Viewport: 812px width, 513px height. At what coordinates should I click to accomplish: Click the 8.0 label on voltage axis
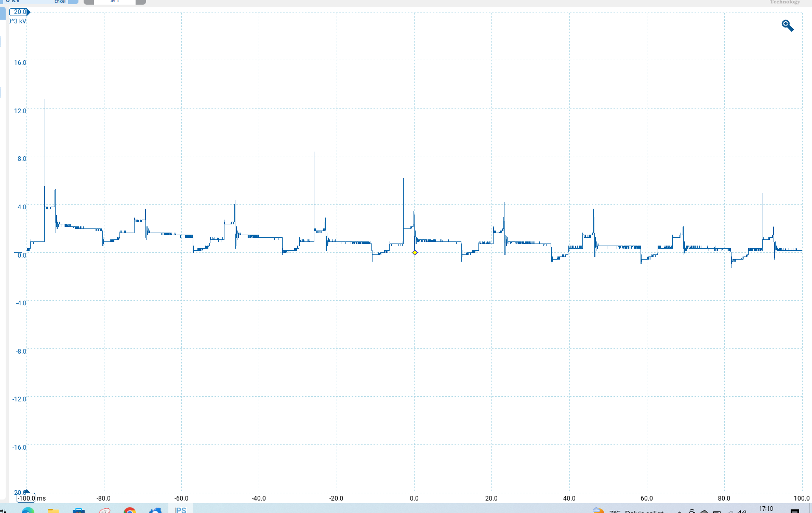22,159
